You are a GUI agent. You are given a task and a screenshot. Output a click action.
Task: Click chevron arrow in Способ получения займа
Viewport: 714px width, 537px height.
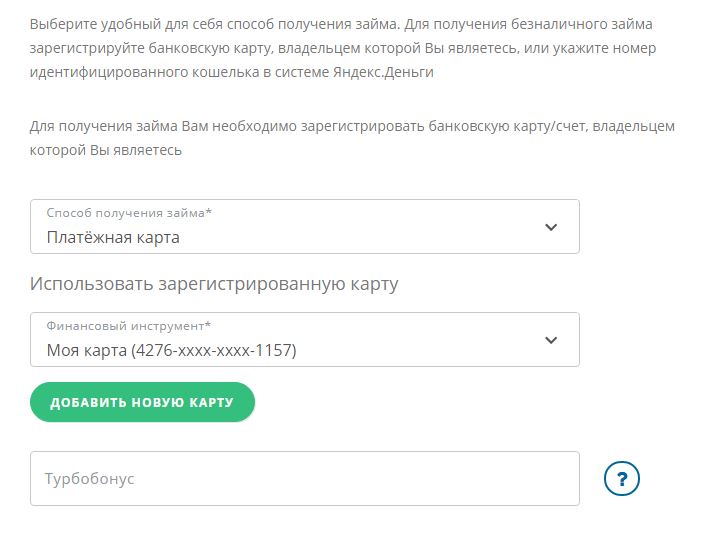tap(551, 227)
